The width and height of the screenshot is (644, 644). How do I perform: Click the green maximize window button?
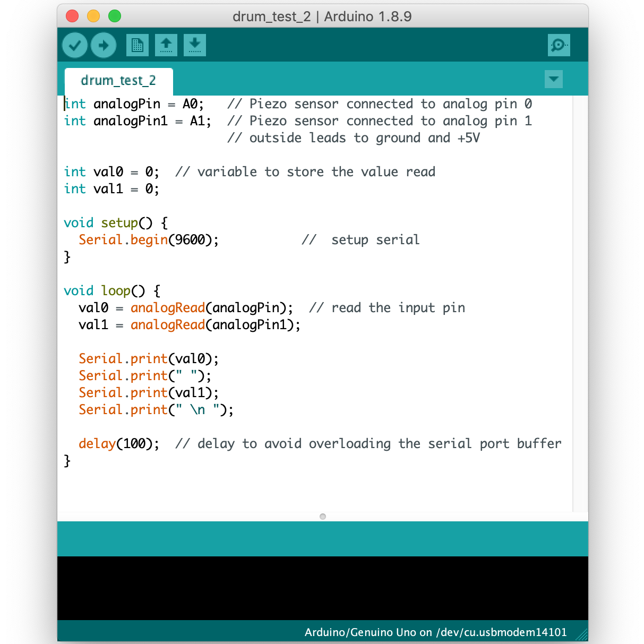(115, 16)
